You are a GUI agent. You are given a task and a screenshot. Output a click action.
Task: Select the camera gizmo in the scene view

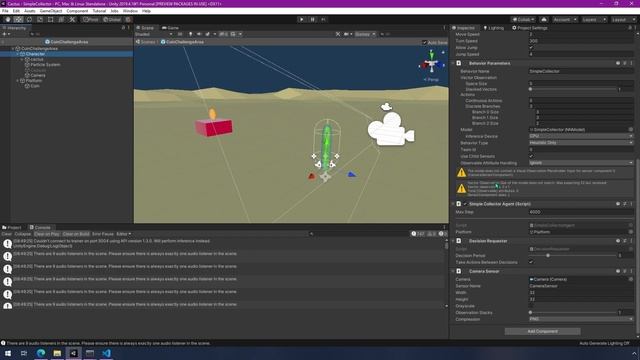tap(391, 129)
